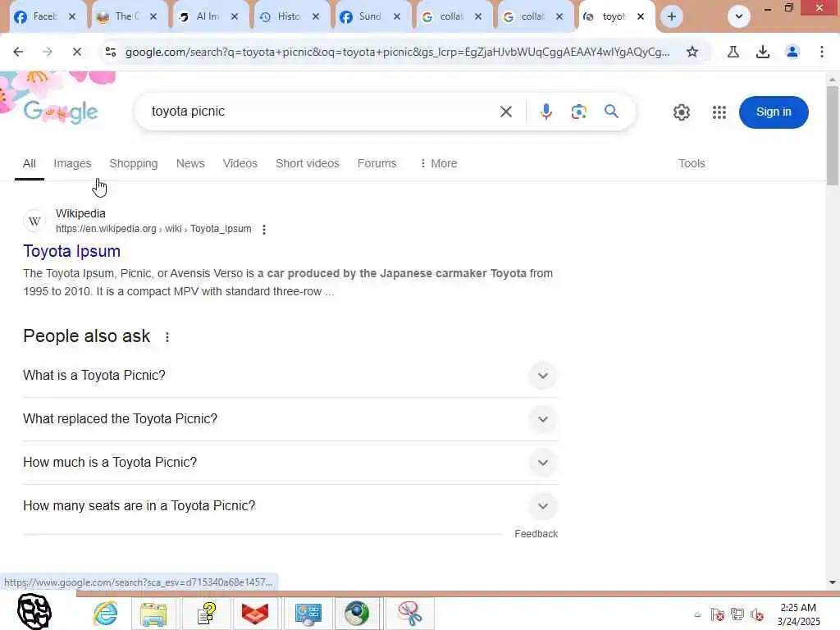Screen dimensions: 840x630
Task: Click the scrollbar down arrow
Action: coord(832,582)
